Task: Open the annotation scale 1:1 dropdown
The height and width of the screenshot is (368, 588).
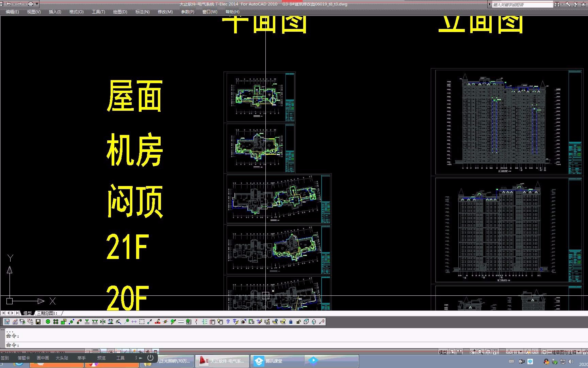Action: (515, 352)
